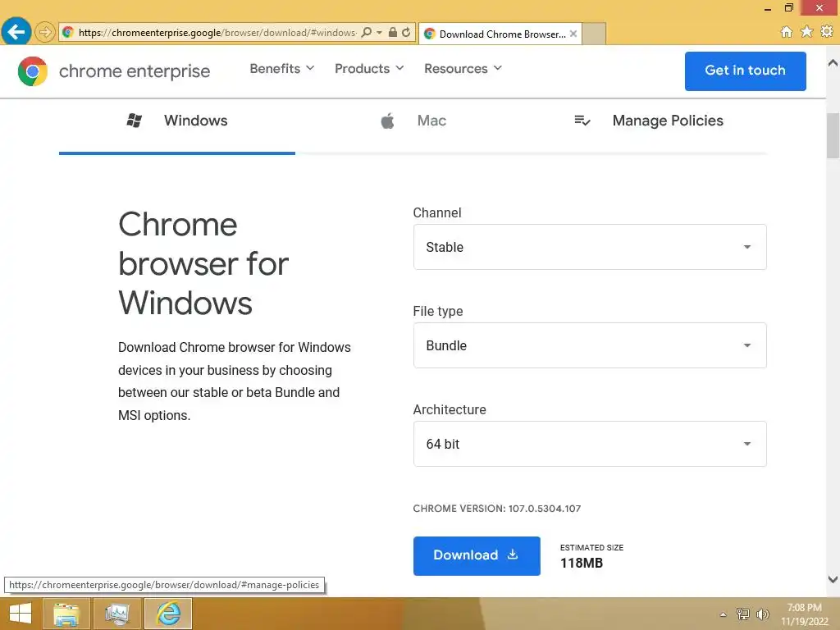Image resolution: width=840 pixels, height=630 pixels.
Task: Open the Server Manager taskbar icon
Action: 117,614
